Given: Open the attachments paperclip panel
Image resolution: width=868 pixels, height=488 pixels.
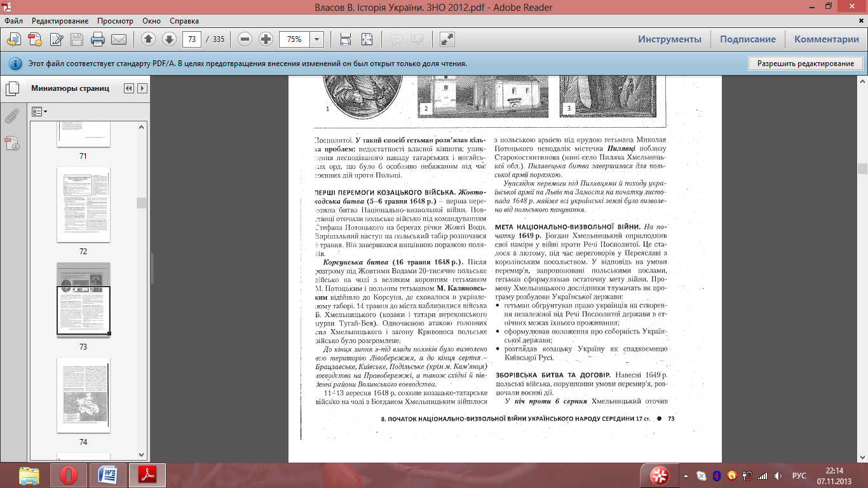Looking at the screenshot, I should tap(13, 116).
